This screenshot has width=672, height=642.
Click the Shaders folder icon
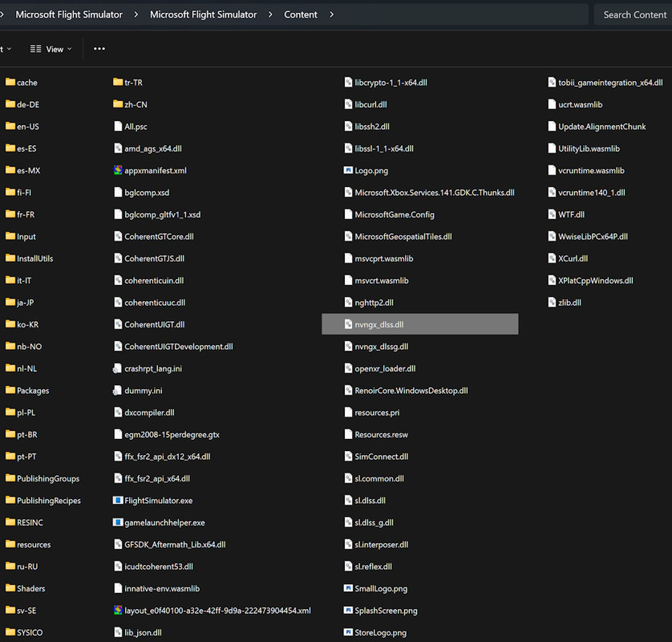[x=10, y=588]
